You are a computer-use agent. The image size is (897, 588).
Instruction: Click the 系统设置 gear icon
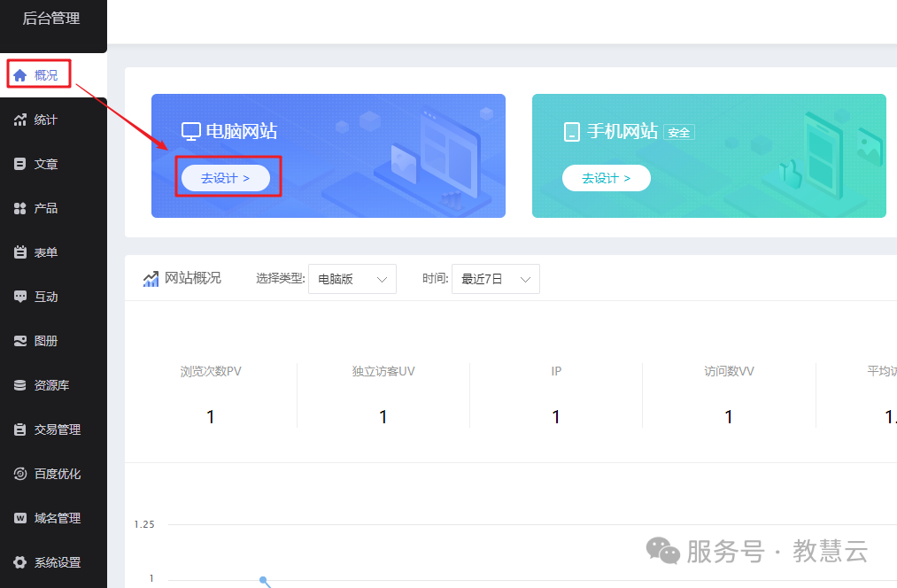coord(19,562)
